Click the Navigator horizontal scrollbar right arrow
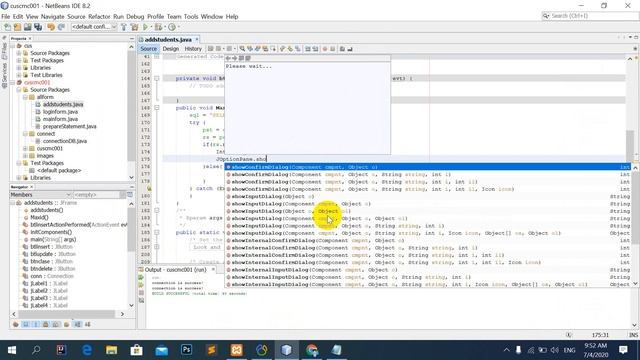 click(x=122, y=314)
